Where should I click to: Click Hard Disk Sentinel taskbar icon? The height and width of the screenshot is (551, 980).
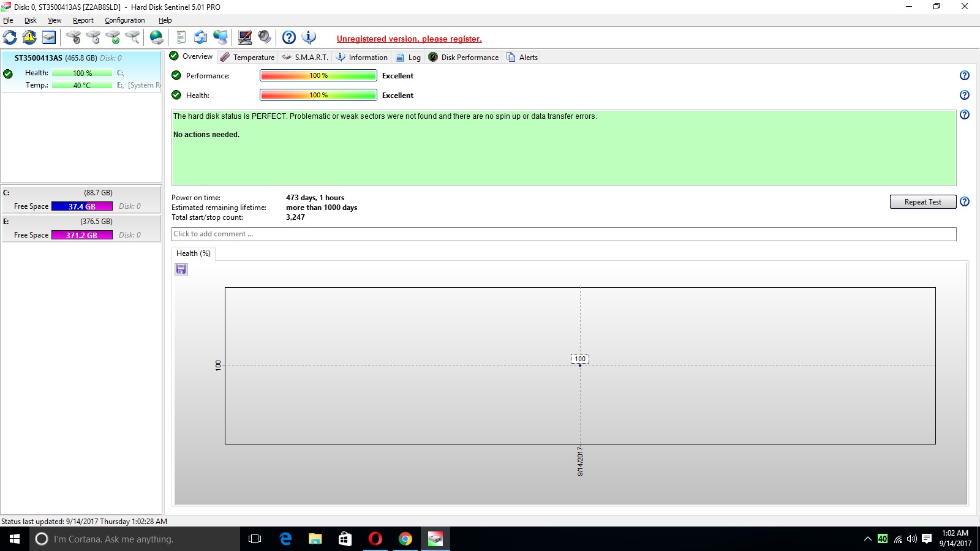click(x=435, y=539)
